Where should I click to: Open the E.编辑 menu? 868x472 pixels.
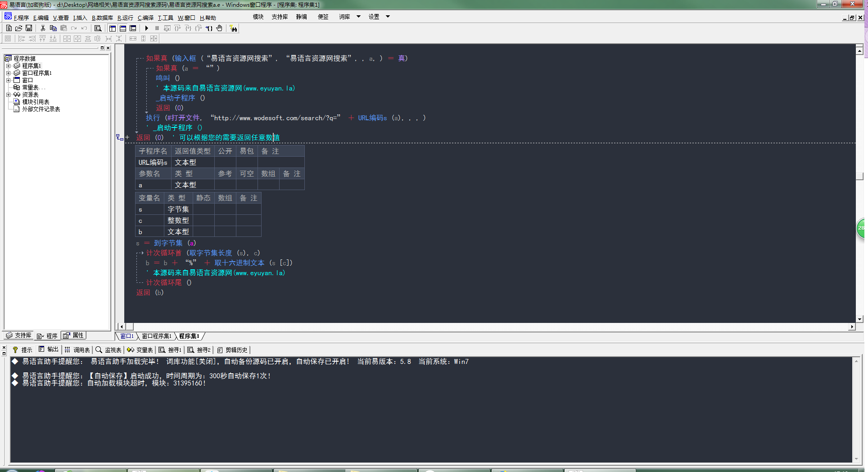coord(41,18)
